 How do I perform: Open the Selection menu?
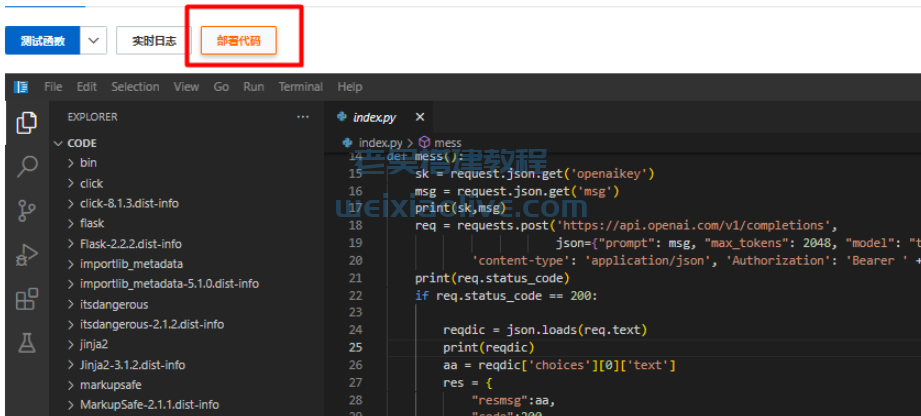135,87
